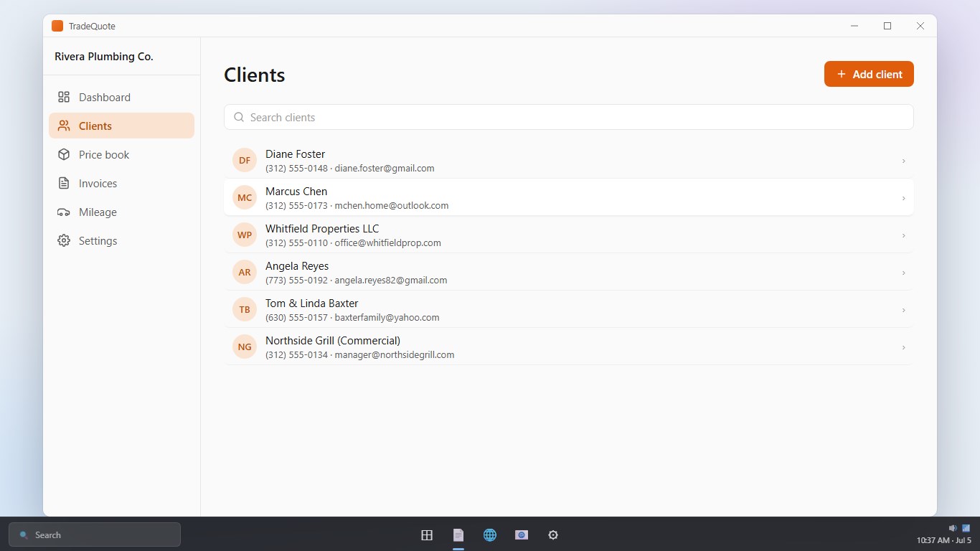Open Dashboard via its grid icon
The image size is (980, 551).
tap(64, 97)
